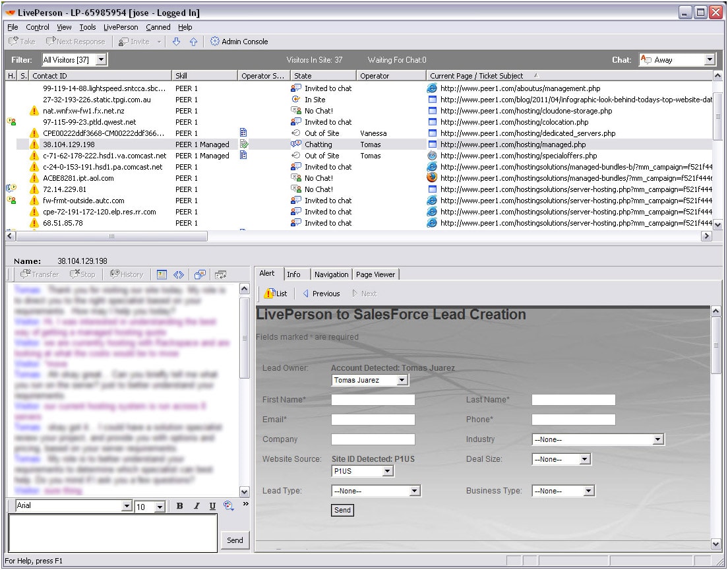Screen dimensions: 728x570
Task: Select visitor row 38.104.129.198
Action: tap(364, 144)
